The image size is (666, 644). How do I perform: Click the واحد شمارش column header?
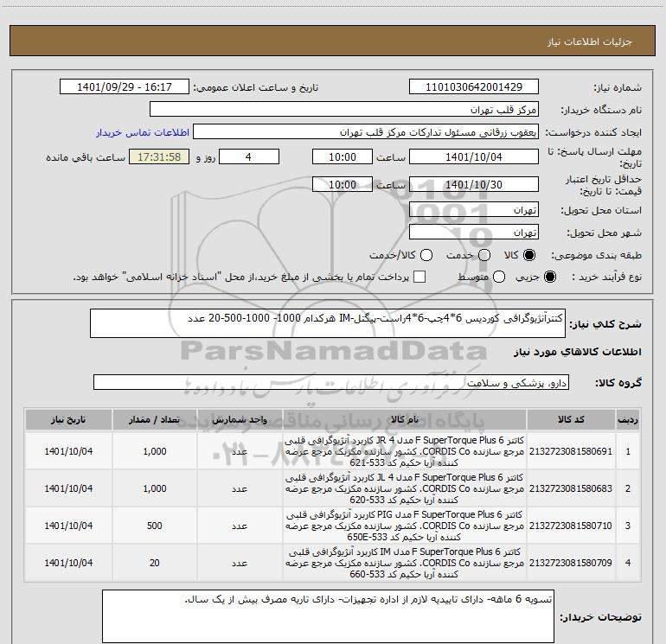pos(240,419)
